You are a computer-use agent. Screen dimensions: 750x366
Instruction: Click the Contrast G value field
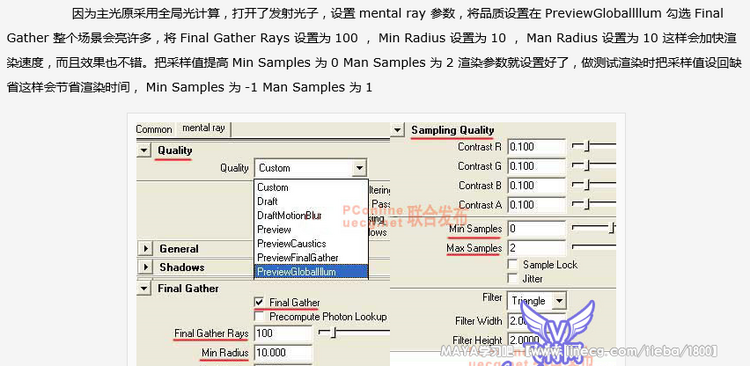point(537,166)
